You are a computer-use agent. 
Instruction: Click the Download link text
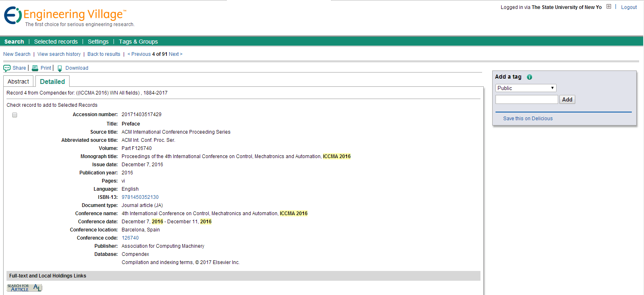[77, 68]
